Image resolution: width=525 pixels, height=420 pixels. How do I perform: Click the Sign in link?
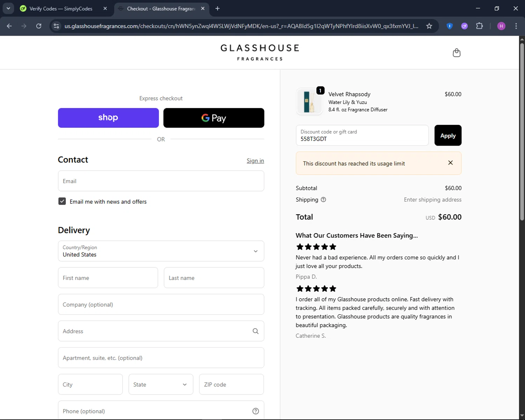(255, 161)
